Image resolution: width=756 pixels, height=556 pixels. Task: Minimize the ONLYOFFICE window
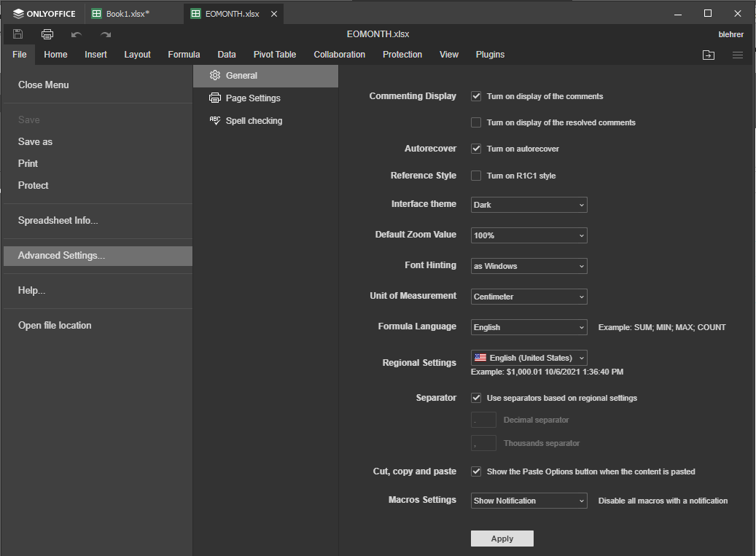pyautogui.click(x=678, y=14)
